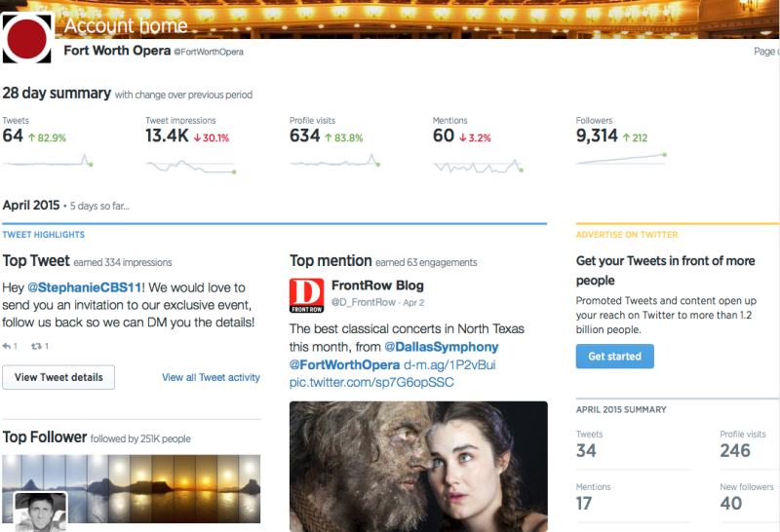Click the reply icon under Top Tweet
The image size is (780, 532).
(8, 346)
